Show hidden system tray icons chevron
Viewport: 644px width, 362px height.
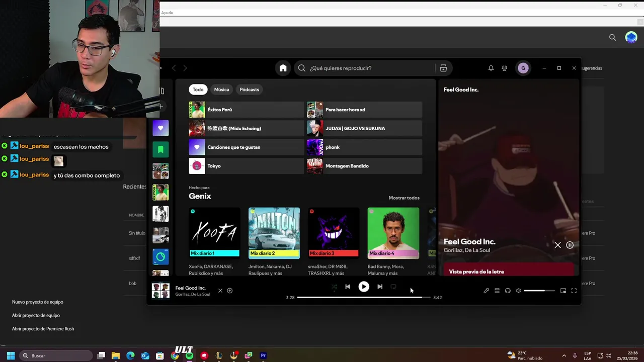click(x=564, y=355)
